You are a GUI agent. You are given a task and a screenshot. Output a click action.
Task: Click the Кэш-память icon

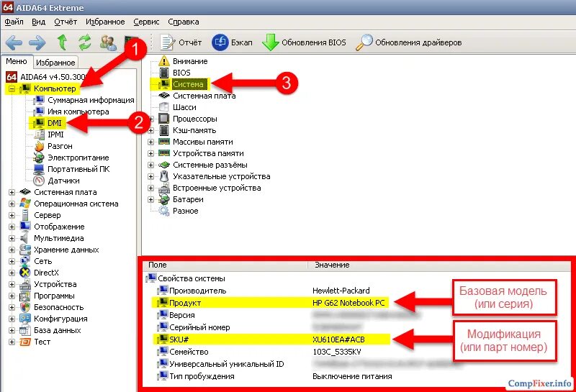tap(164, 130)
